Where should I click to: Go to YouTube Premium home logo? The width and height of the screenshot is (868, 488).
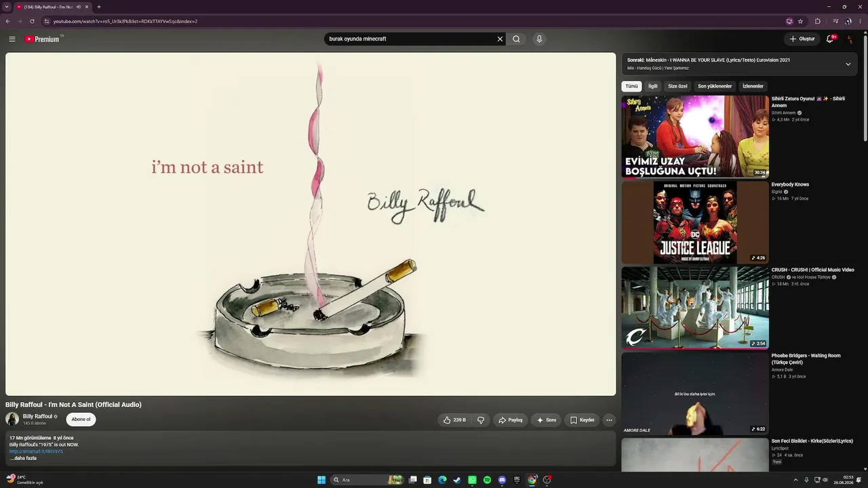click(x=44, y=39)
